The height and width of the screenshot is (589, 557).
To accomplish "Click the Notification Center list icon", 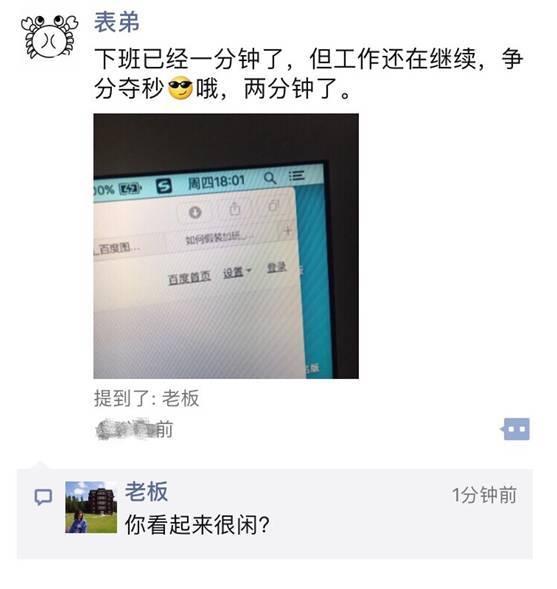I will 297,175.
